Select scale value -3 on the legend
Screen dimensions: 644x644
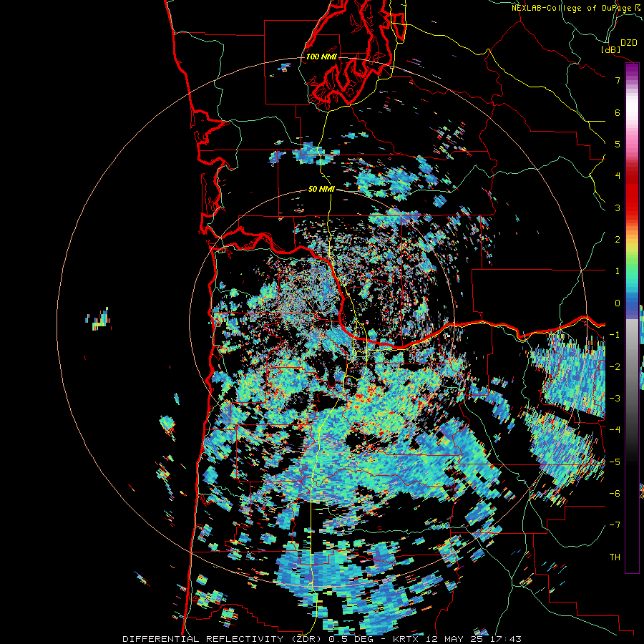(615, 399)
